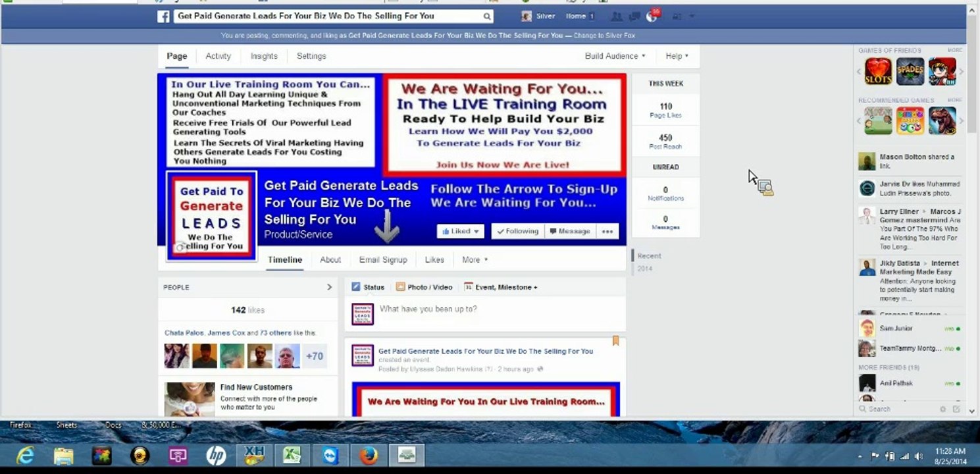
Task: Open the Email Signup tab
Action: [x=383, y=259]
